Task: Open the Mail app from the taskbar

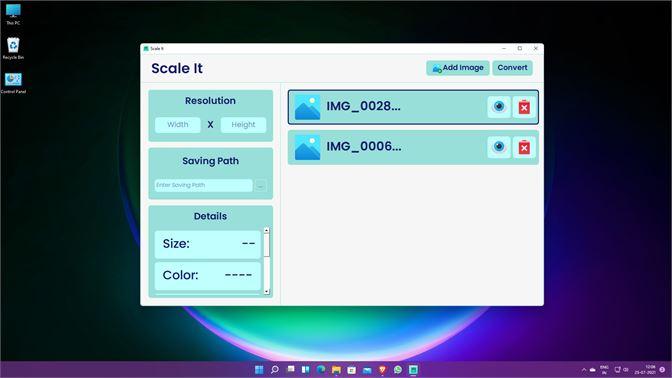Action: pos(367,370)
